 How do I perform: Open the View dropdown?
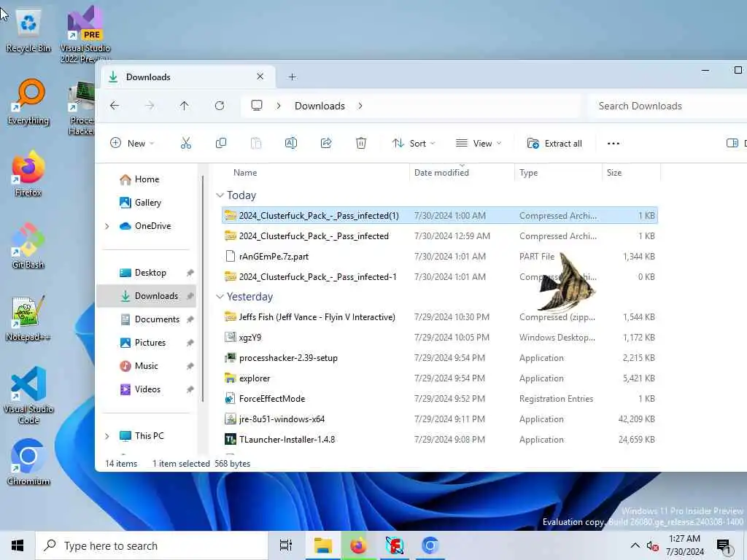[x=479, y=144]
